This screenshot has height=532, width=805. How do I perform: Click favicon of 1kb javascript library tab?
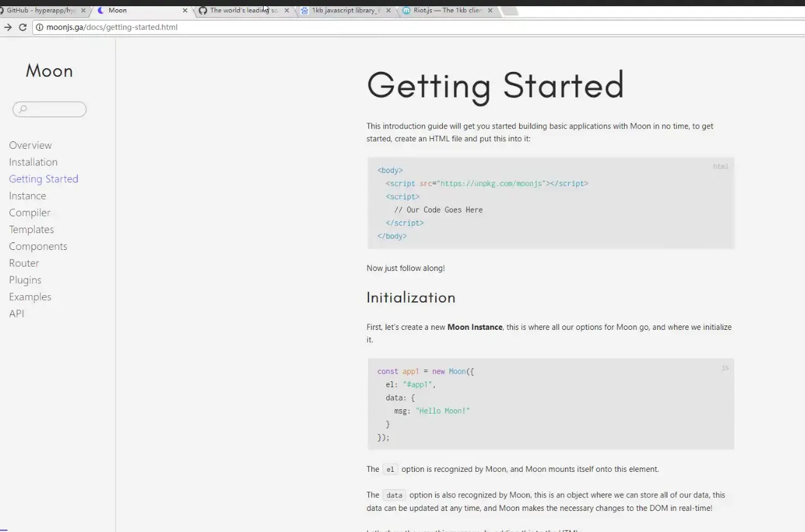tap(305, 11)
